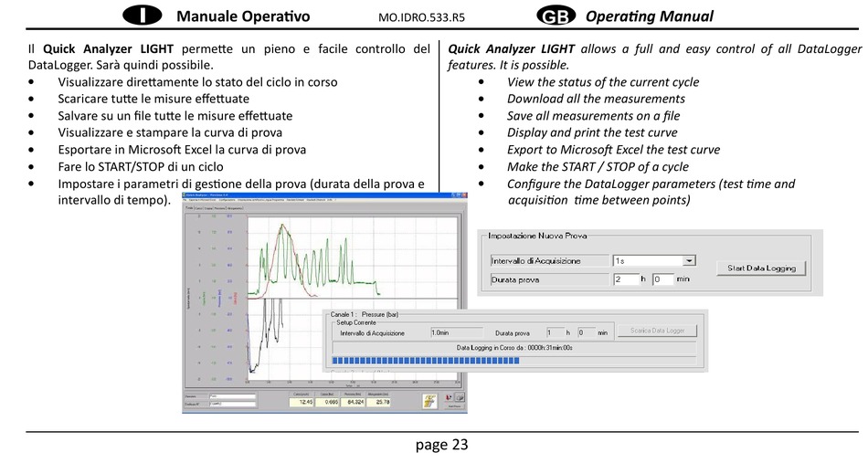Click the Data Logging in Corso status text
The image size is (868, 463).
pyautogui.click(x=514, y=348)
